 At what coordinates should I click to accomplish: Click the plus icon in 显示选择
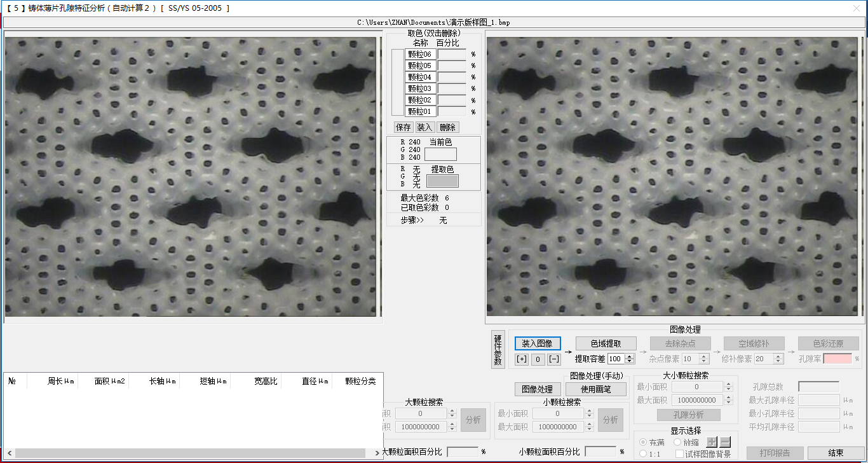pos(712,442)
